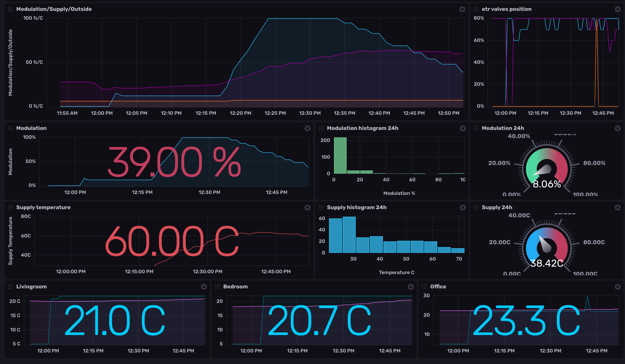Grab drag handle of Livingroom panel
Viewport: 625px width, 364px height.
coord(10,287)
